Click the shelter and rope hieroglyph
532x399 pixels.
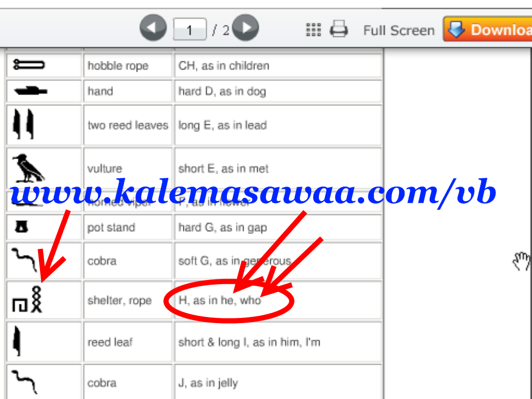click(27, 300)
